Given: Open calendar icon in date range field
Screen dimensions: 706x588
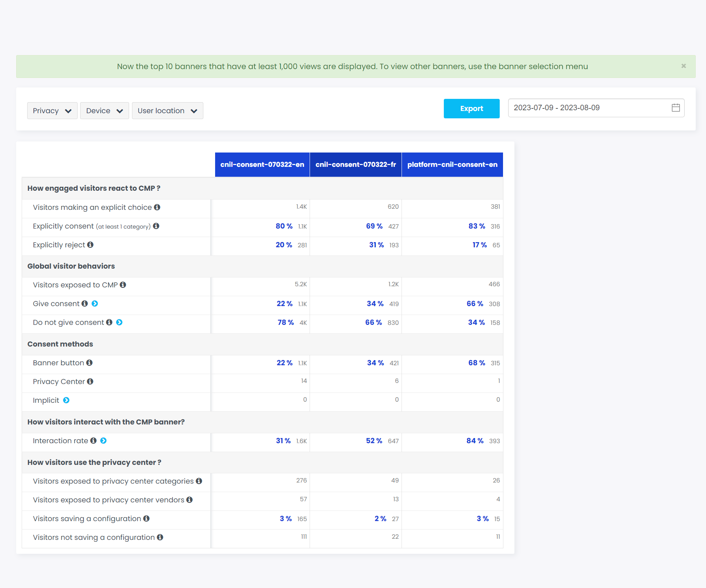Looking at the screenshot, I should click(675, 108).
